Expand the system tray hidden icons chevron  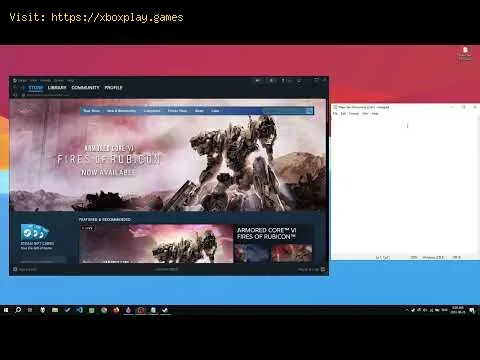pyautogui.click(x=407, y=310)
